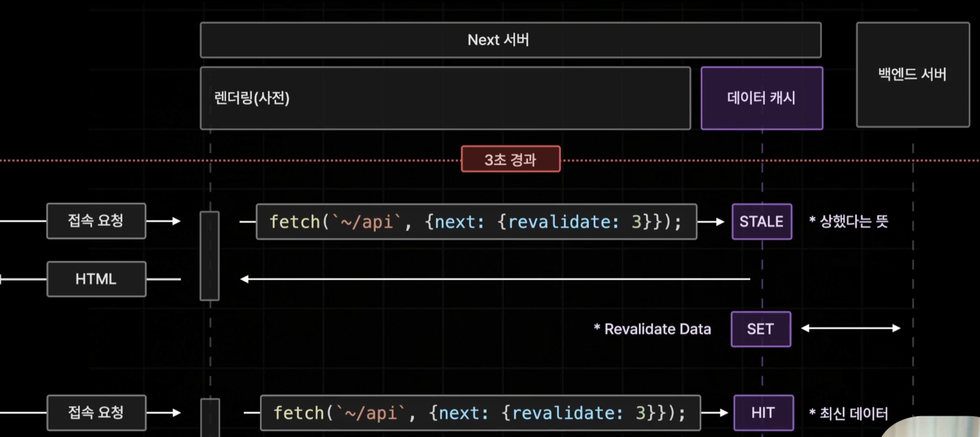980x437 pixels.
Task: Click the HTML response box
Action: click(96, 279)
